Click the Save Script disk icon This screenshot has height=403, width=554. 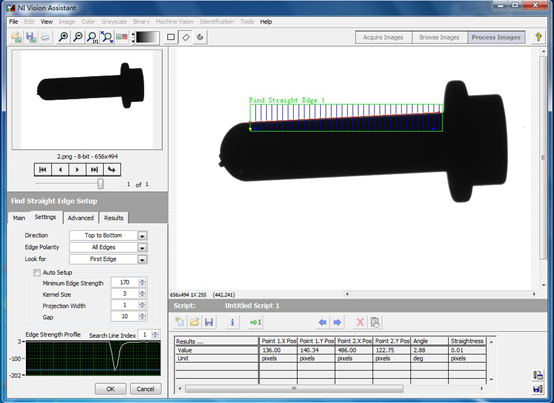[x=209, y=322]
